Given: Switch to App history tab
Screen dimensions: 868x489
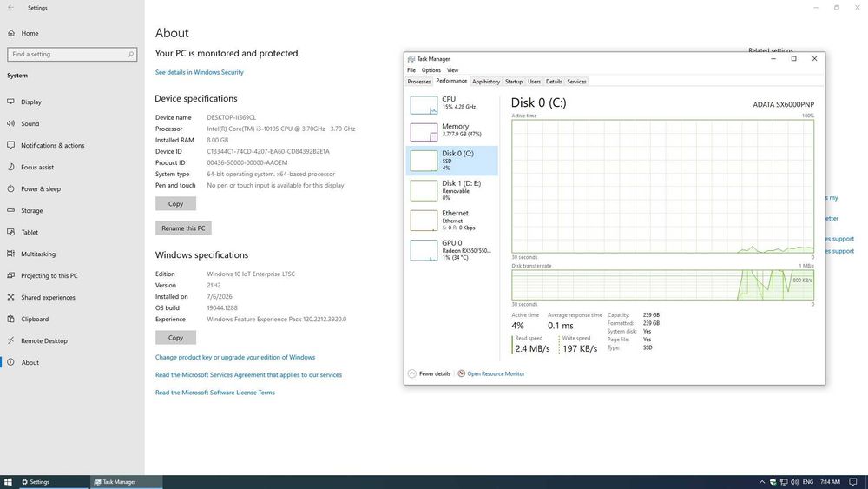Looking at the screenshot, I should [486, 82].
